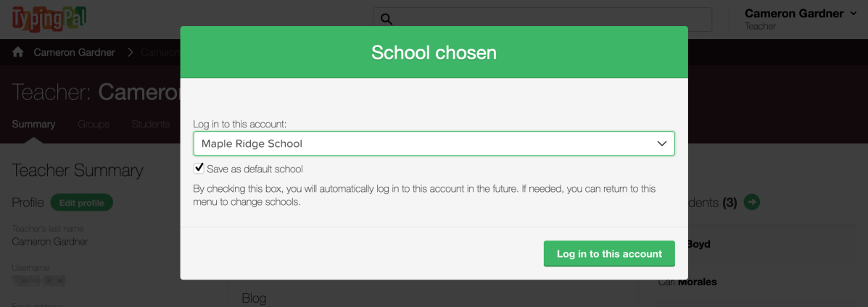
Task: Click the Teacher Summary heading
Action: click(78, 170)
